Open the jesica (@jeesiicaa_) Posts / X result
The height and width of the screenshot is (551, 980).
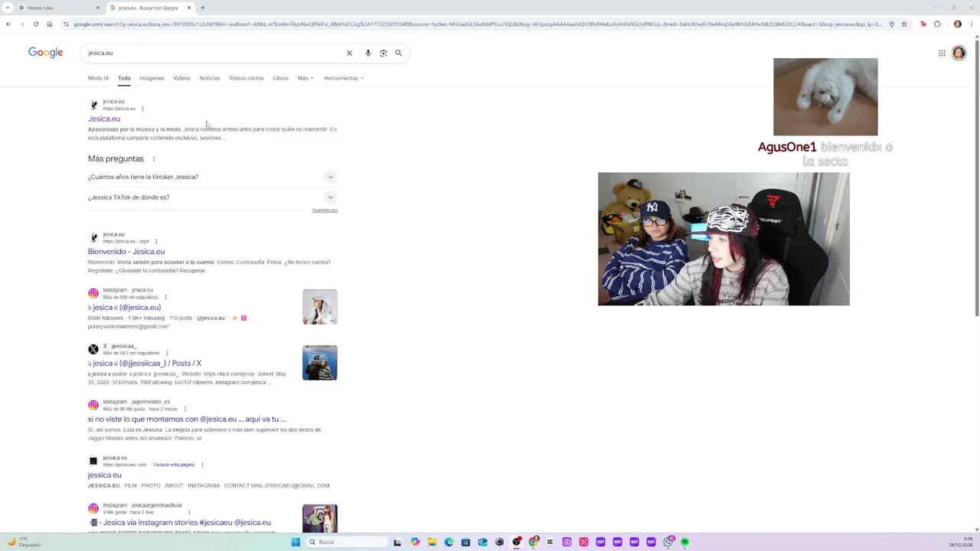[145, 364]
